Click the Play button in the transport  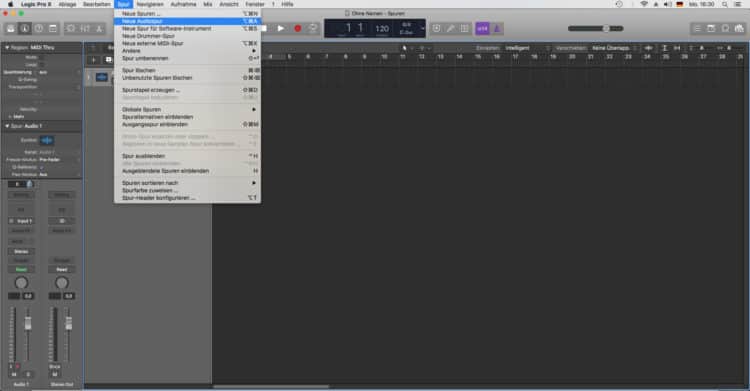(x=281, y=28)
